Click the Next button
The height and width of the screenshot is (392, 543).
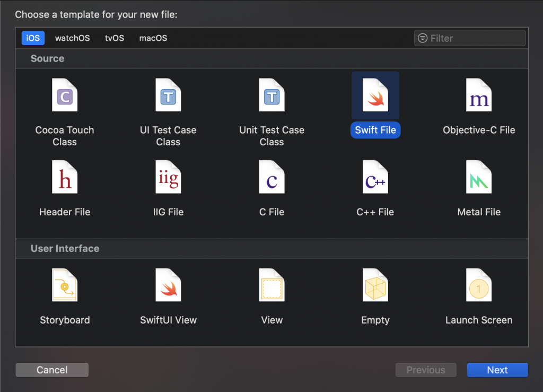(497, 370)
